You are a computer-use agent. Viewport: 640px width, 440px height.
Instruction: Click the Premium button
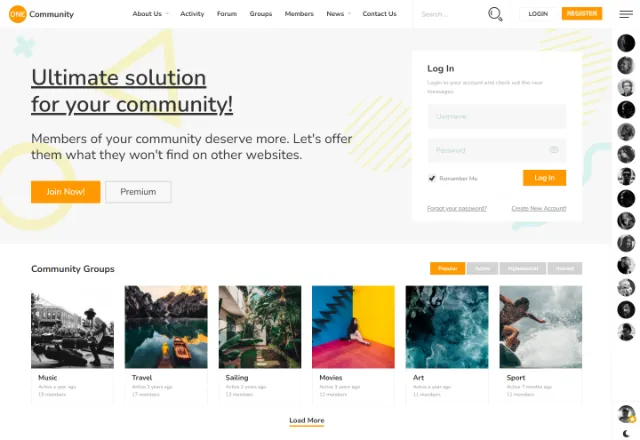(138, 192)
